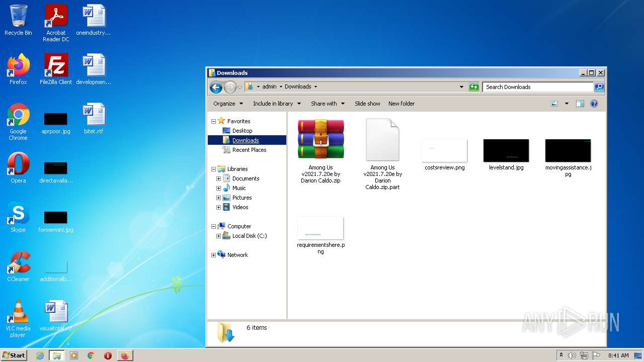Open recent pages dropdown beside navigation arrows
The height and width of the screenshot is (362, 644).
point(239,87)
